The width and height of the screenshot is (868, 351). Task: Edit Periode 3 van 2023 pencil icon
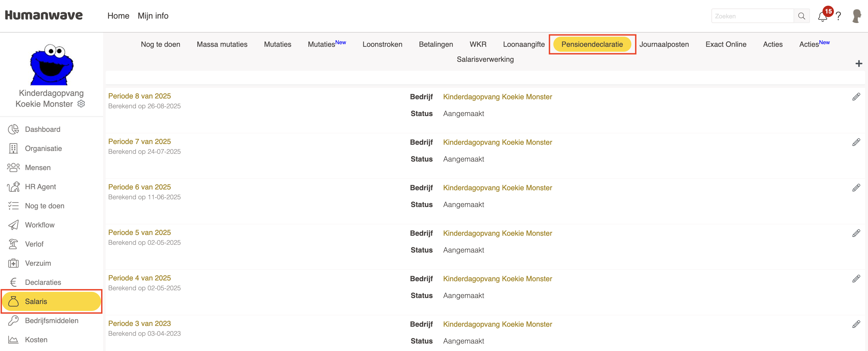coord(856,324)
